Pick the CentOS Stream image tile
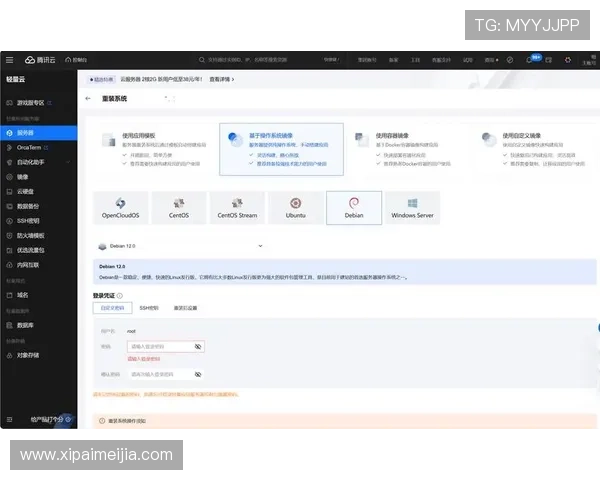Image resolution: width=600 pixels, height=480 pixels. coord(237,208)
